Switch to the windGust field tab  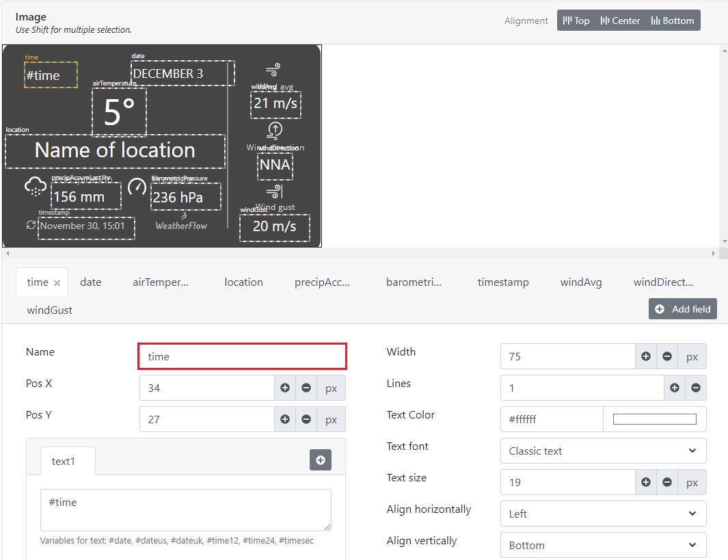click(50, 310)
